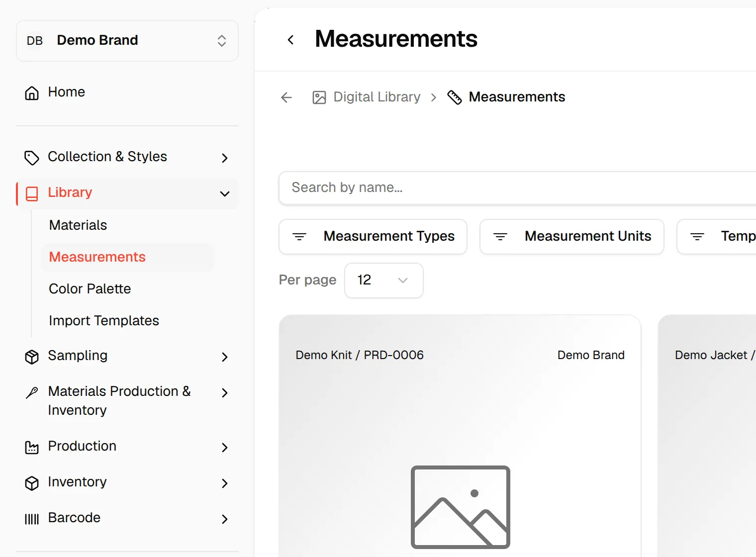Click the Measurements breadcrumb label

pos(517,97)
